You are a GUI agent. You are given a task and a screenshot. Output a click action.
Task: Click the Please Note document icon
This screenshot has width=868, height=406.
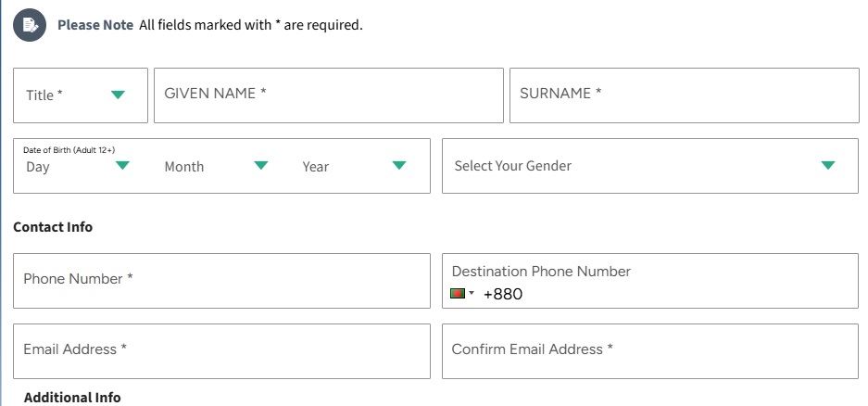30,25
